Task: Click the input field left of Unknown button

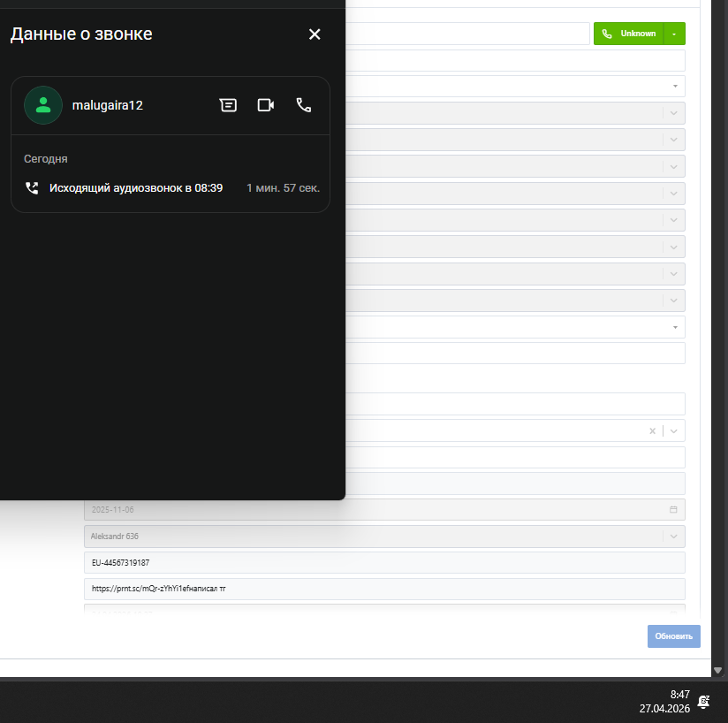Action: [467, 34]
